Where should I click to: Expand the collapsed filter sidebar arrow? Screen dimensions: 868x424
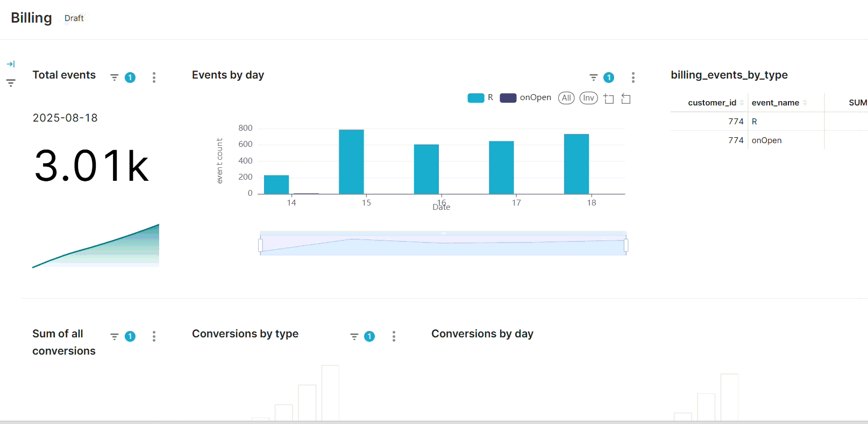(x=11, y=64)
